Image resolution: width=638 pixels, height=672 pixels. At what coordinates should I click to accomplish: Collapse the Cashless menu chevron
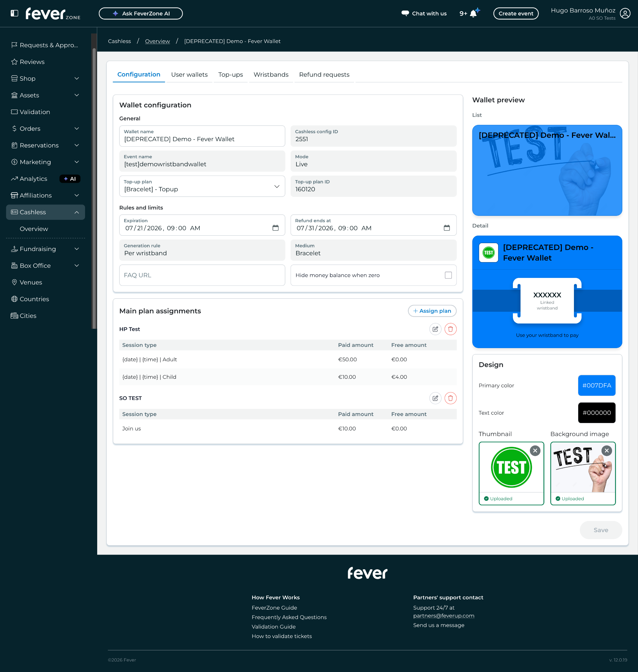point(77,212)
